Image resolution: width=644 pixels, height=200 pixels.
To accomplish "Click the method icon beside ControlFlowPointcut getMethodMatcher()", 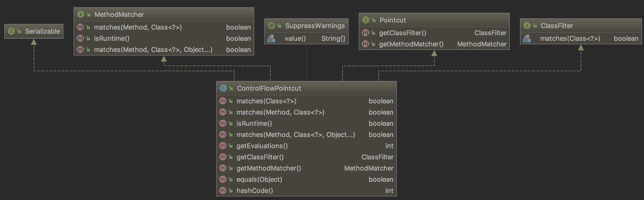I will [x=223, y=168].
